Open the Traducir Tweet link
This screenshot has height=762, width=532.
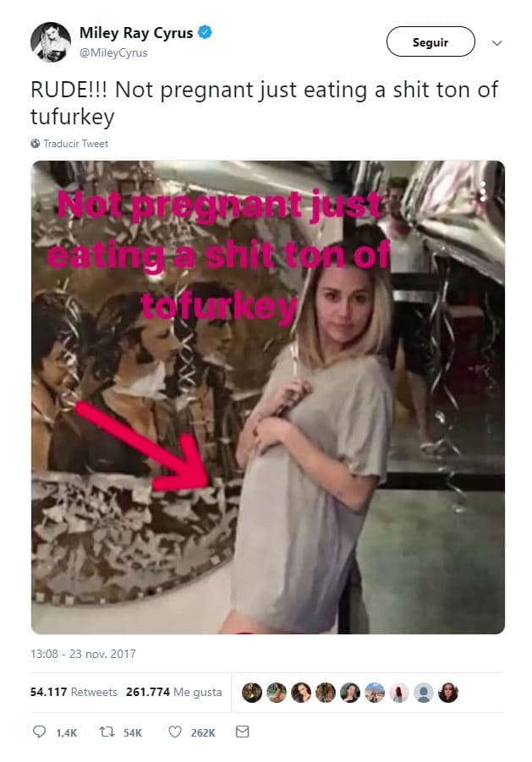pyautogui.click(x=77, y=144)
